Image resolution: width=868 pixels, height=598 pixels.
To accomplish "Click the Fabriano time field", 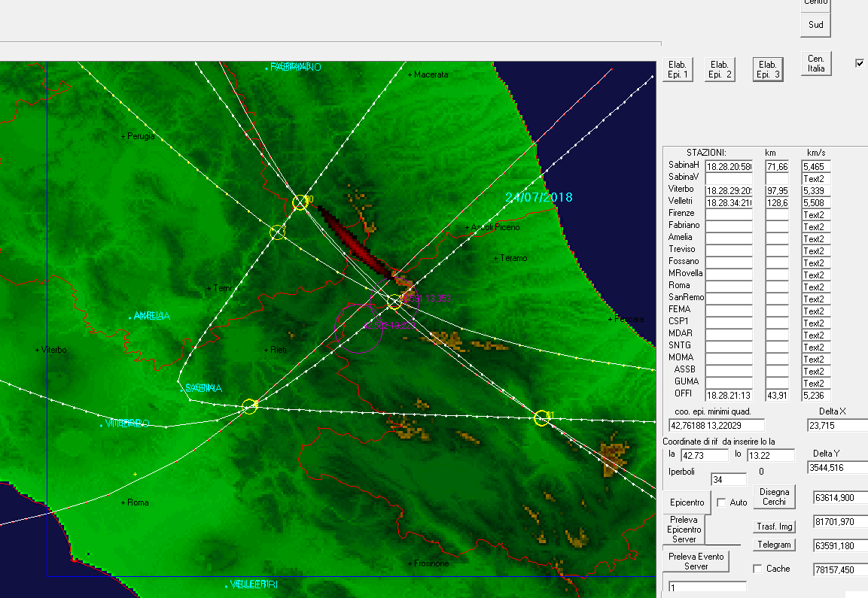I will tap(729, 227).
